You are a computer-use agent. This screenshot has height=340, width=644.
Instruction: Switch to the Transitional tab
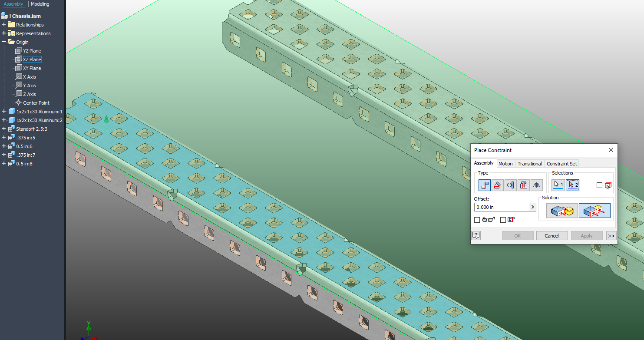[x=530, y=164]
